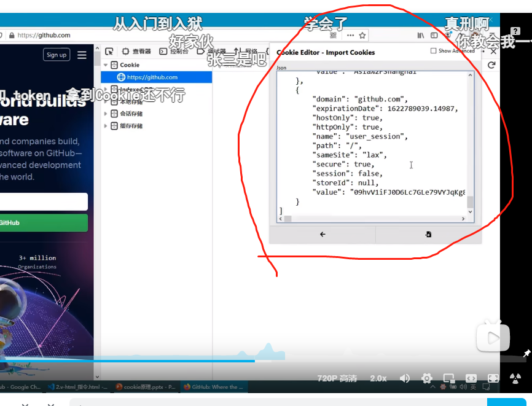Switch to 2.v-html_指令.html taskbar item
Viewport: 532px width, 406px height.
click(x=77, y=387)
